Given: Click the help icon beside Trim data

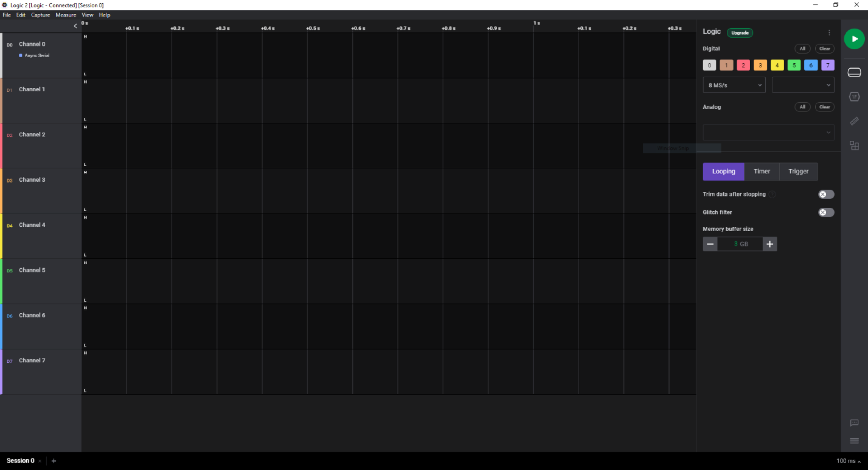Looking at the screenshot, I should click(x=772, y=194).
